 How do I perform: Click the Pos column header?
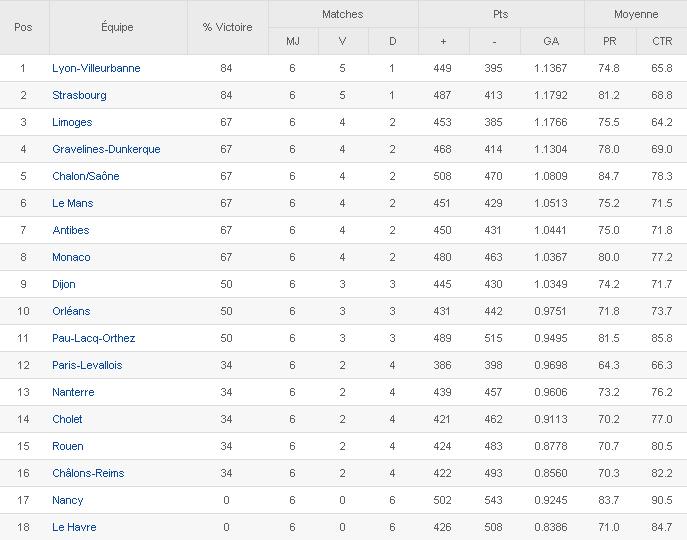tap(23, 27)
